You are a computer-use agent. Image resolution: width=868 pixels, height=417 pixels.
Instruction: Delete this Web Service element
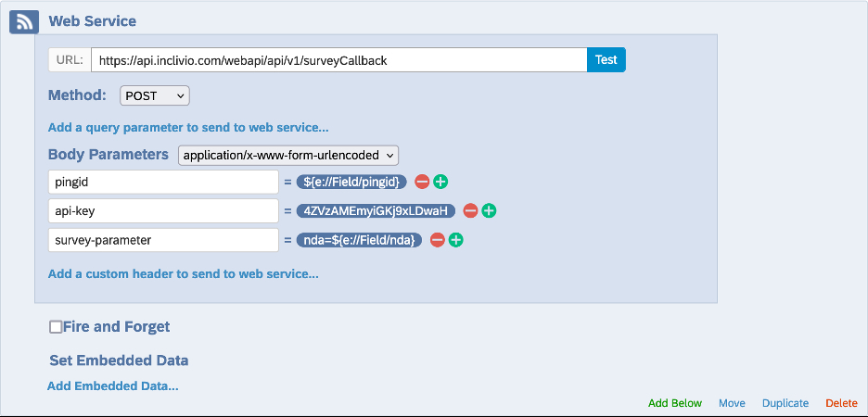841,403
